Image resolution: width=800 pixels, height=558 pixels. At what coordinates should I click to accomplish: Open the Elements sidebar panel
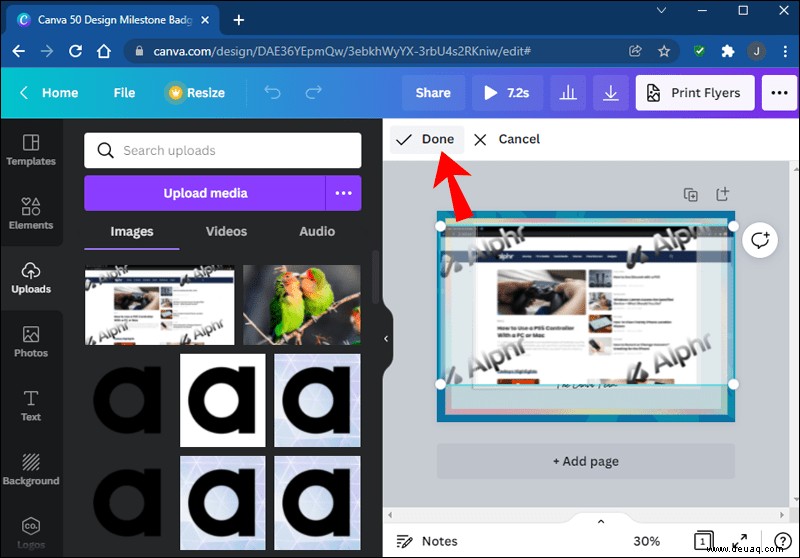tap(31, 214)
